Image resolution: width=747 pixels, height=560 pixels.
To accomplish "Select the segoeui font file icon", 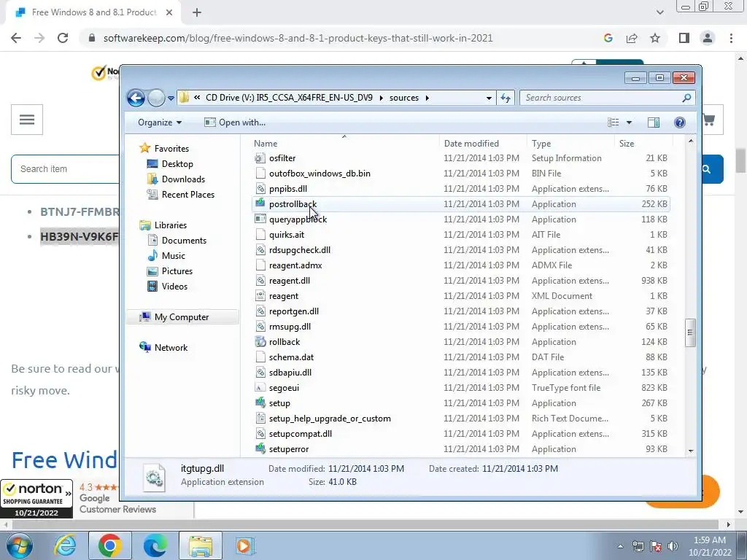I will point(260,388).
